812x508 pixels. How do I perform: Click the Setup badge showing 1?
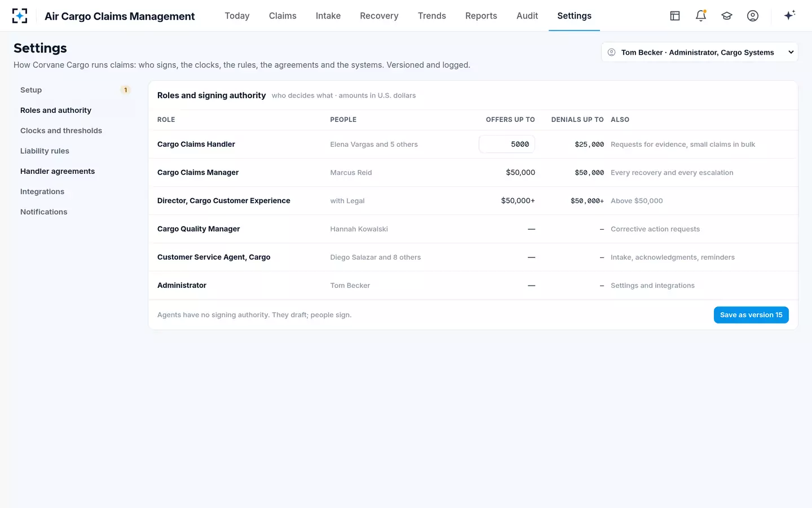point(125,90)
